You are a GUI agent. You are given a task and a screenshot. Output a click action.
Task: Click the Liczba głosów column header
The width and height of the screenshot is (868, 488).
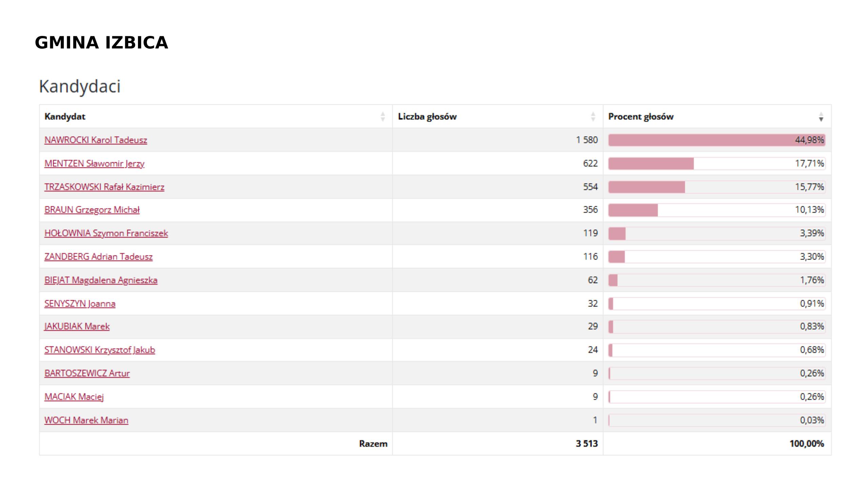[x=427, y=117]
